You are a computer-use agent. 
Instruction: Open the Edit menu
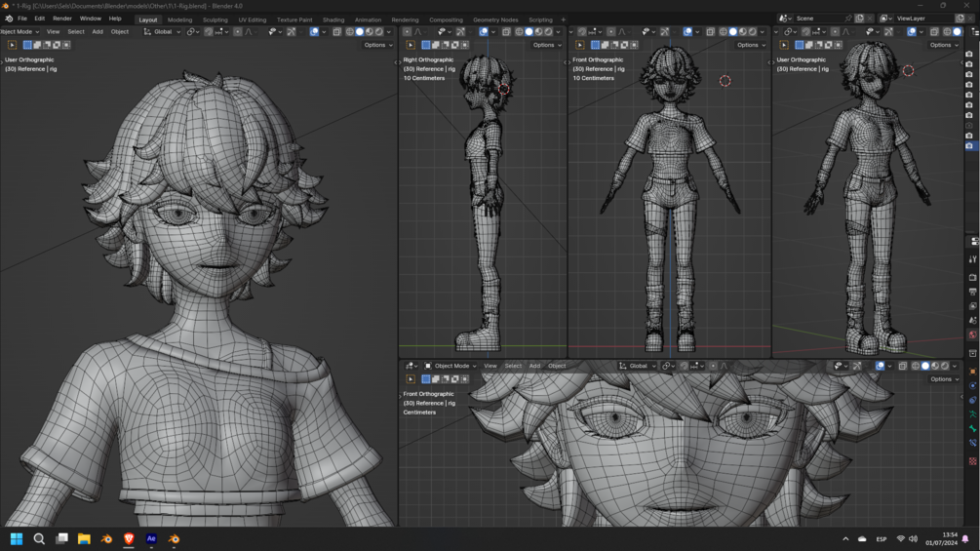click(x=39, y=19)
